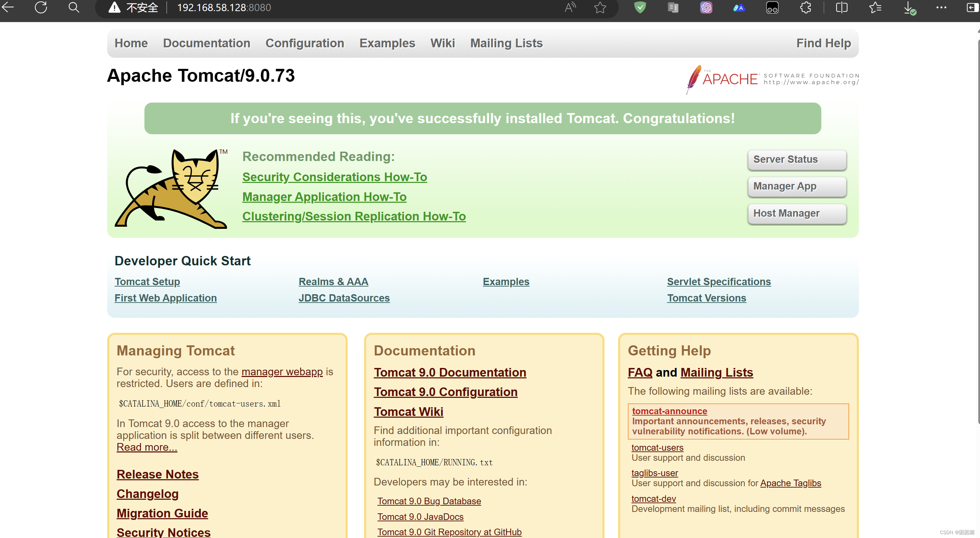Click the Host Manager button

(x=797, y=214)
